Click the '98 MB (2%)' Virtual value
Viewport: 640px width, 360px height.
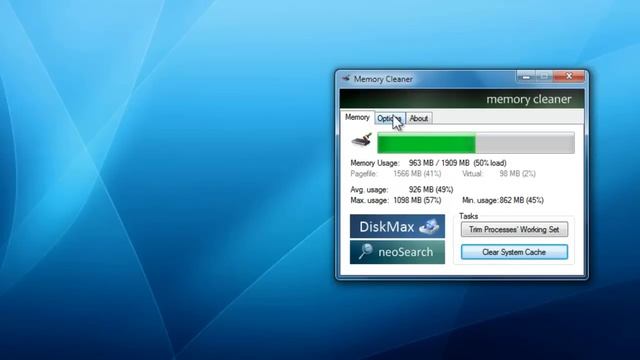(x=518, y=174)
